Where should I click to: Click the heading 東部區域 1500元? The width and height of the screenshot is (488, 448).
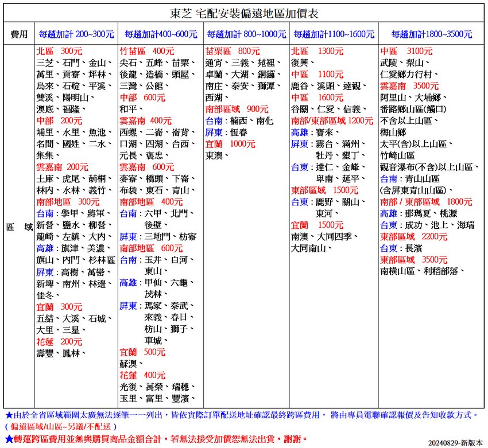(324, 190)
